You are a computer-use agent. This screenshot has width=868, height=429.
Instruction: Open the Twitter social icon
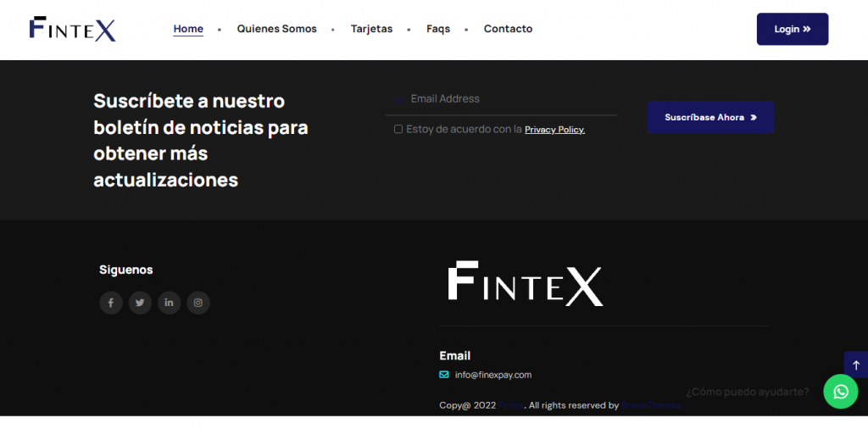[140, 303]
